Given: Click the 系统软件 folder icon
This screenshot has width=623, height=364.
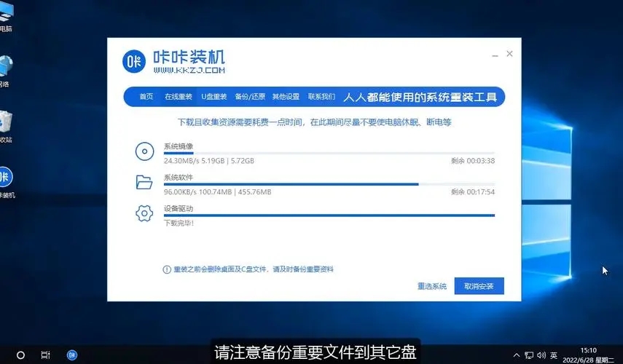Looking at the screenshot, I should (x=144, y=182).
